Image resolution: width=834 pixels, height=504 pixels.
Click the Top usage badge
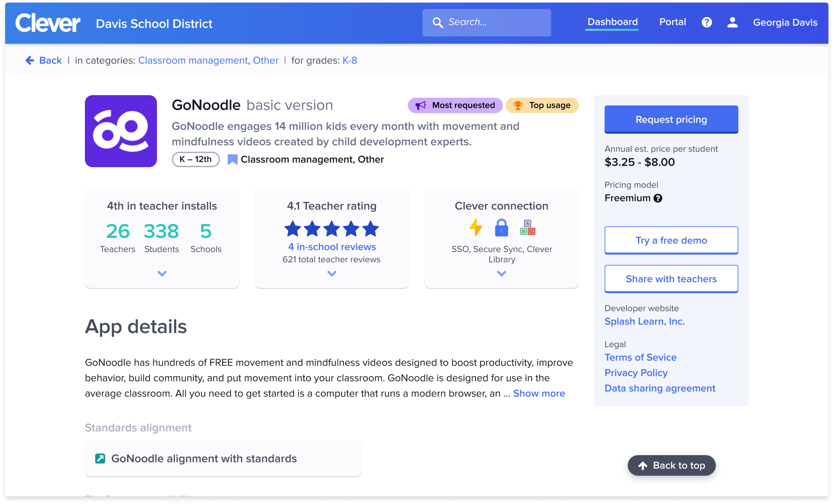[x=542, y=105]
